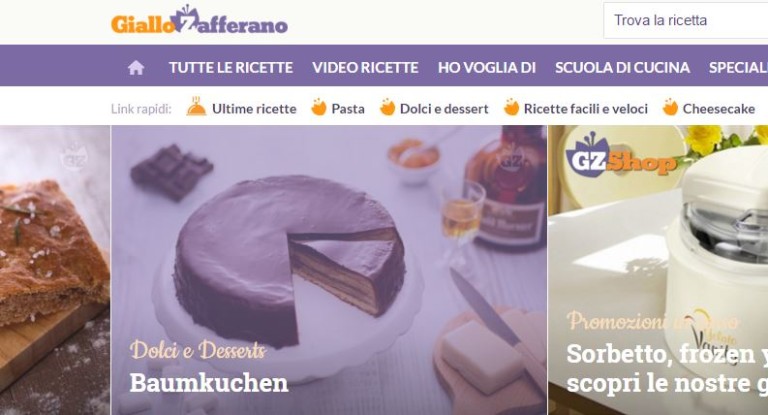Click the Trova la ricetta search field
This screenshot has width=768, height=415.
pyautogui.click(x=686, y=21)
